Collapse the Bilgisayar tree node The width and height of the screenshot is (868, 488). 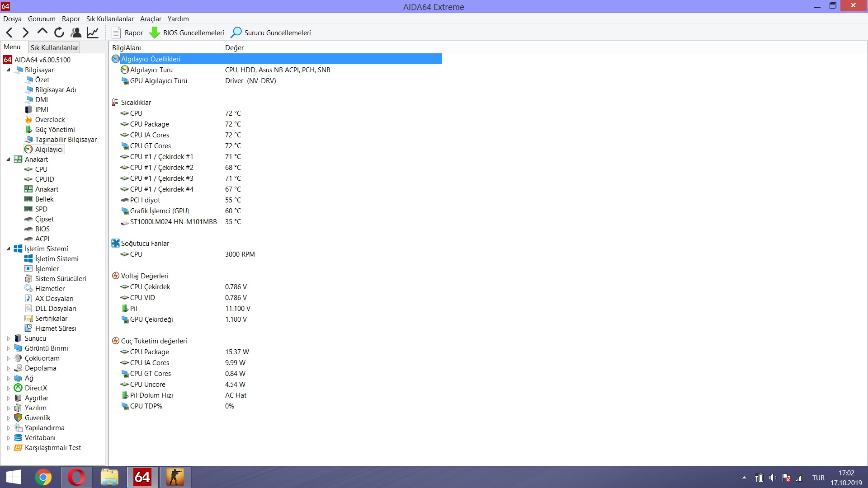8,70
